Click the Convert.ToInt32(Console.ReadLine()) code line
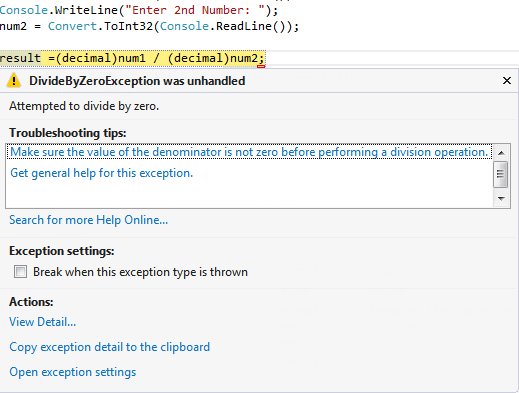 tap(149, 26)
